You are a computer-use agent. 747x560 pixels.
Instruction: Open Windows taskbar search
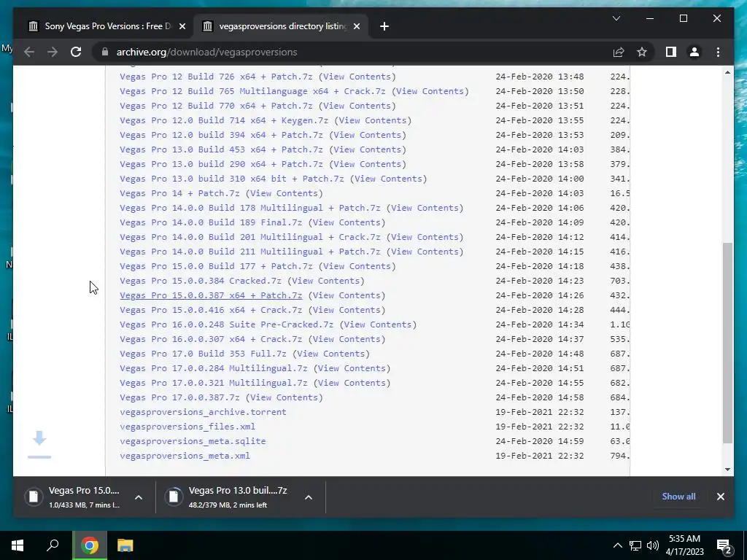coord(53,545)
